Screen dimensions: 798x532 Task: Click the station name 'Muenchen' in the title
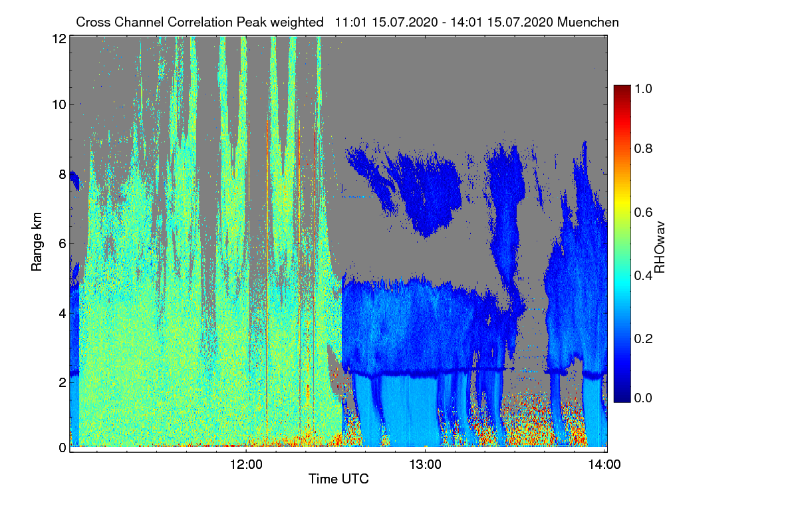[x=589, y=22]
